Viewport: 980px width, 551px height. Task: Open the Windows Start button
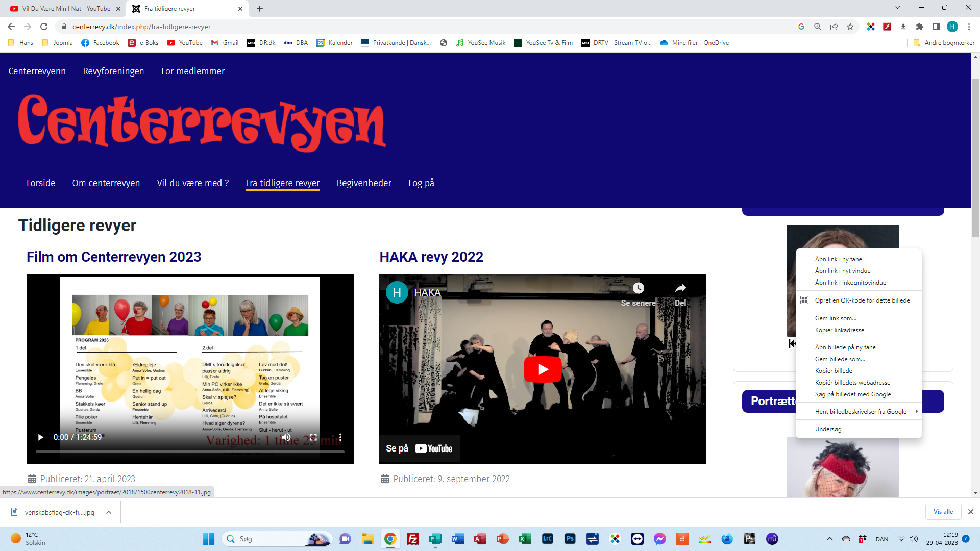(x=208, y=539)
